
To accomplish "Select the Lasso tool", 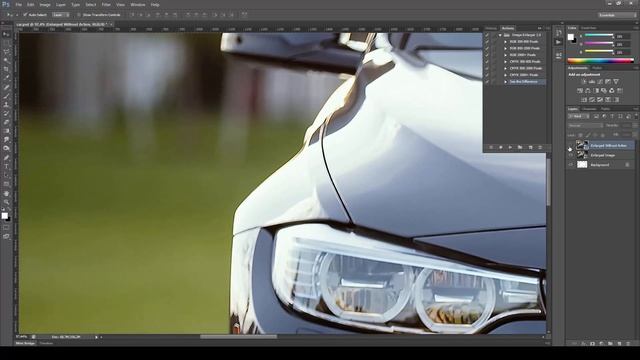I will 6,52.
